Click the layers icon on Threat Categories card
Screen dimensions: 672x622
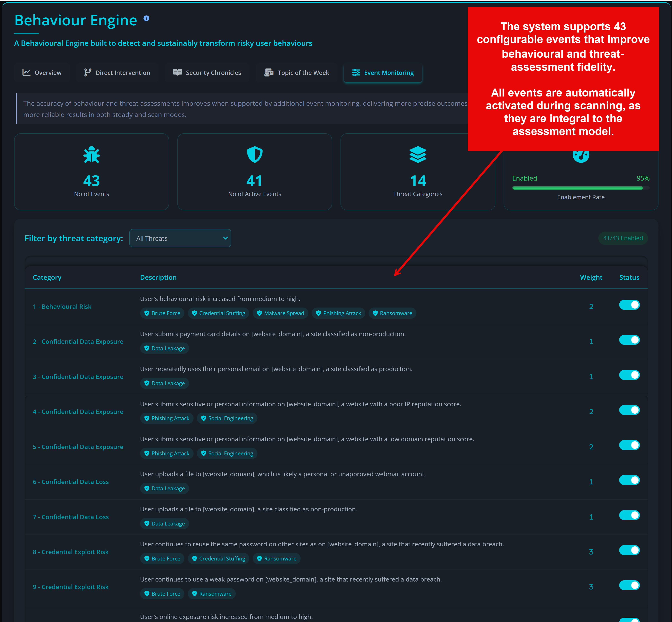(418, 155)
